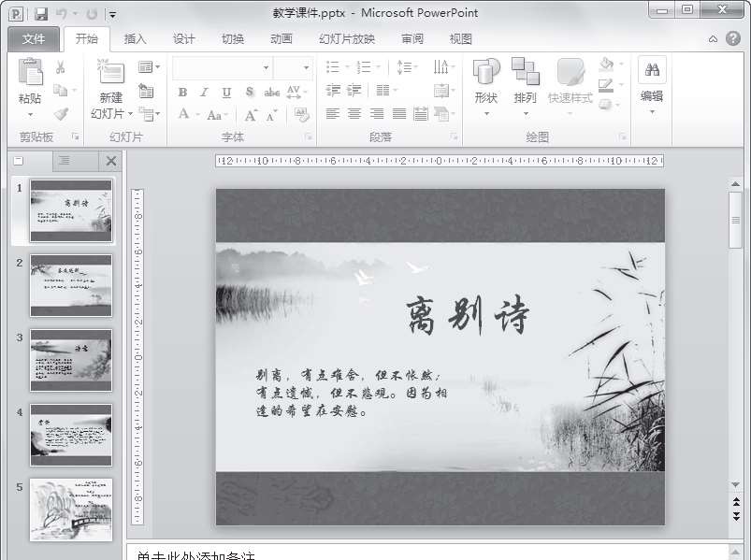Click the binoculars Editing icon
The height and width of the screenshot is (560, 751).
652,70
